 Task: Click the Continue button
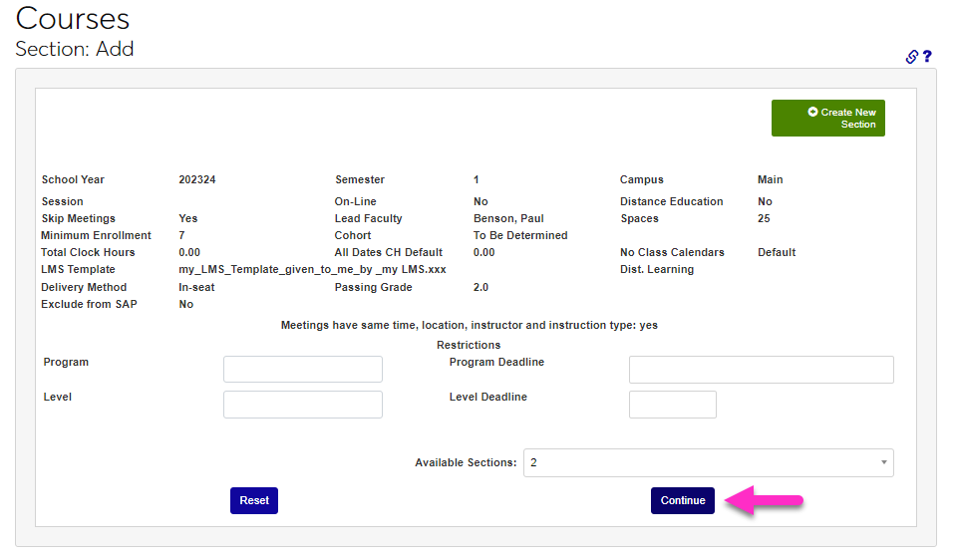point(682,500)
